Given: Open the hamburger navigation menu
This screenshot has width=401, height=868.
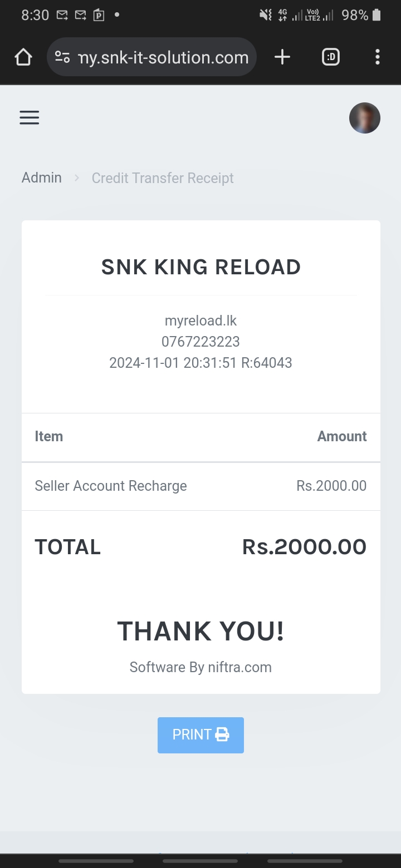Looking at the screenshot, I should tap(30, 117).
